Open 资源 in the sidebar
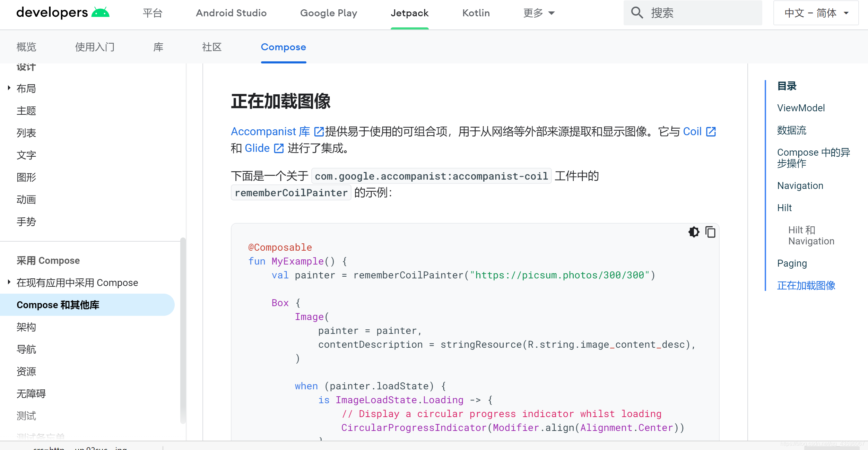Viewport: 868px width, 450px height. click(x=26, y=371)
